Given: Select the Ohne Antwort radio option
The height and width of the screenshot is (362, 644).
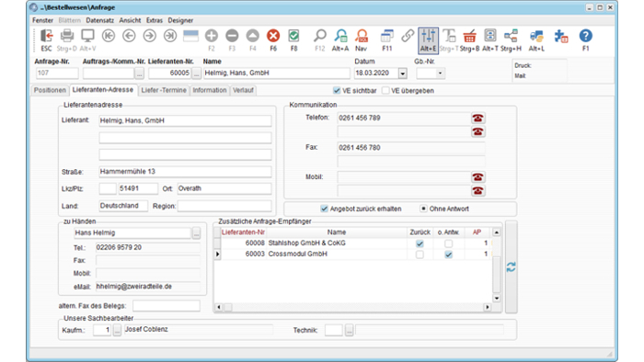Looking at the screenshot, I should click(423, 209).
